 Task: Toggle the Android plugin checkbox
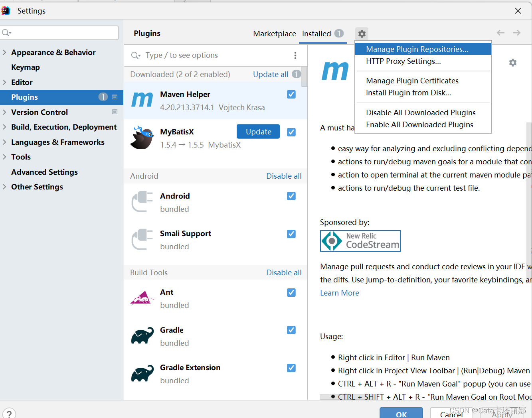pos(291,196)
